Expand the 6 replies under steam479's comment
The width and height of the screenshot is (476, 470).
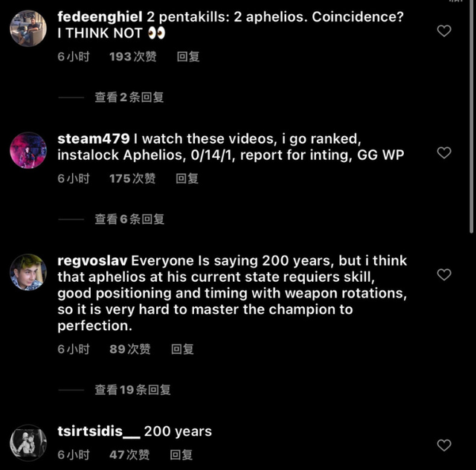pos(129,219)
